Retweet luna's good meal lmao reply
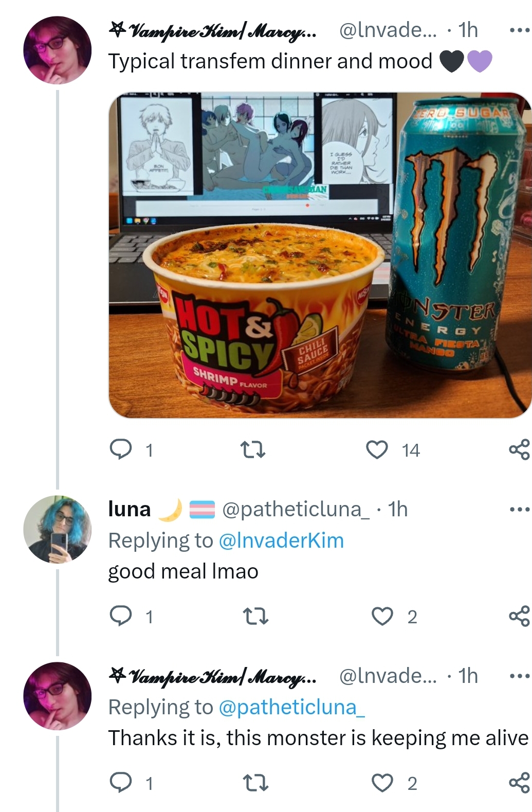Screen dimensions: 532x812 (x=255, y=616)
